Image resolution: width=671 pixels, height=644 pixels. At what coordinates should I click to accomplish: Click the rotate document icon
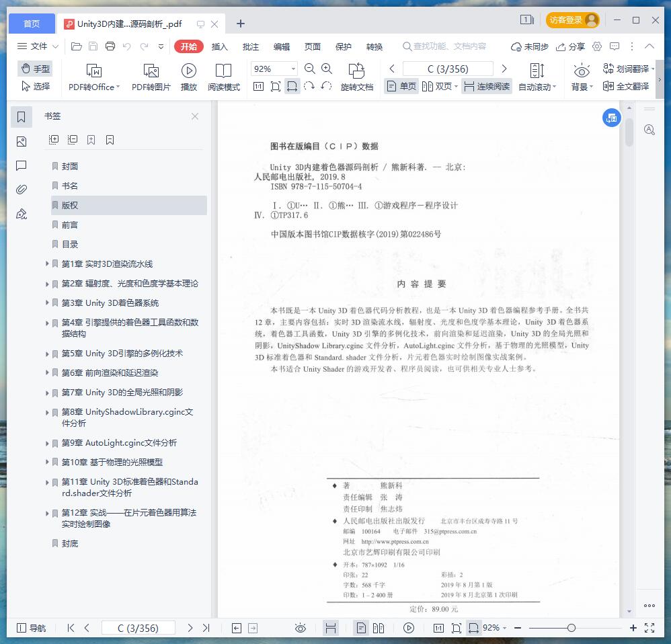click(x=357, y=77)
